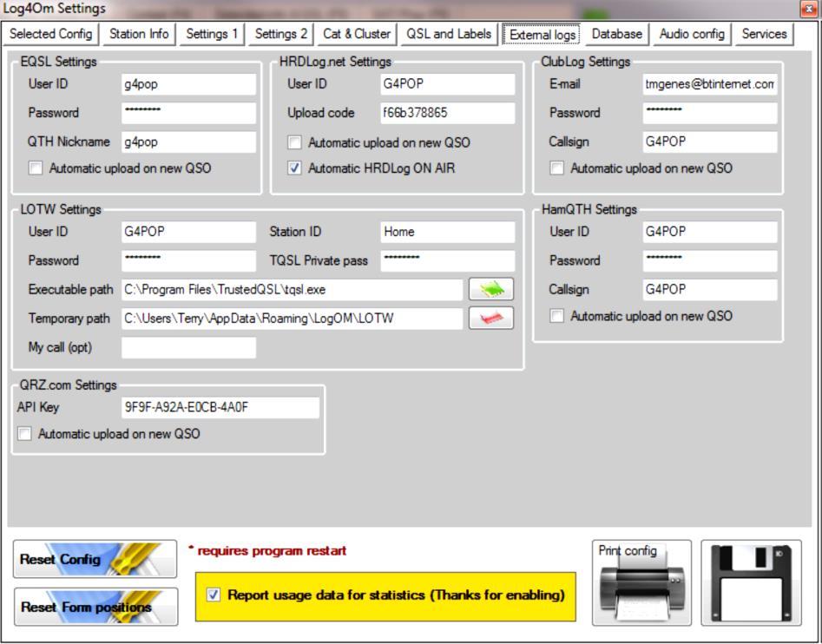Enable EQSL automatic upload on new QSO
The height and width of the screenshot is (644, 822).
[36, 168]
